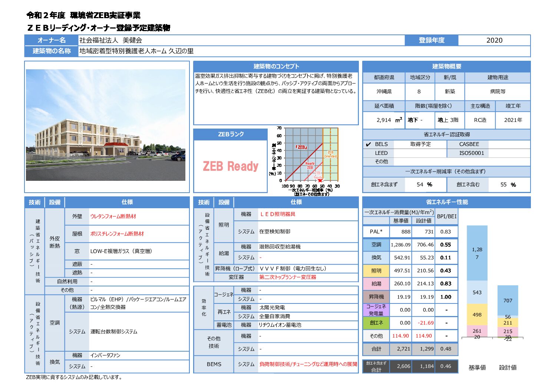Click the BELS checkmark
The width and height of the screenshot is (555, 392).
pos(368,144)
